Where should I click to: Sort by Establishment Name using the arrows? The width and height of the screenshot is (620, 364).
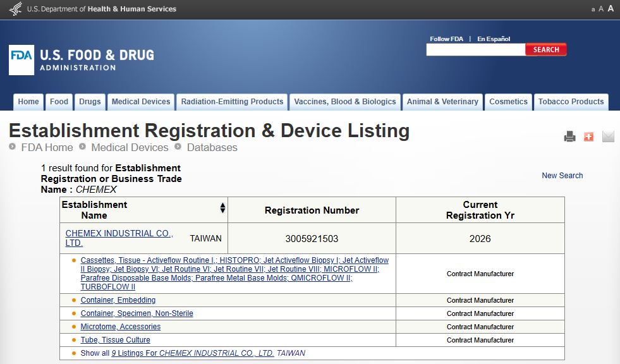point(222,208)
